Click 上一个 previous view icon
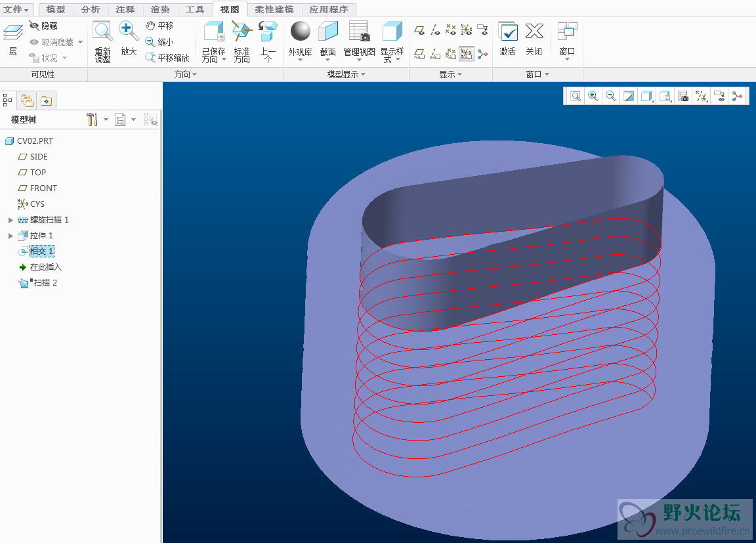Screen dimensions: 756x543 [268, 42]
